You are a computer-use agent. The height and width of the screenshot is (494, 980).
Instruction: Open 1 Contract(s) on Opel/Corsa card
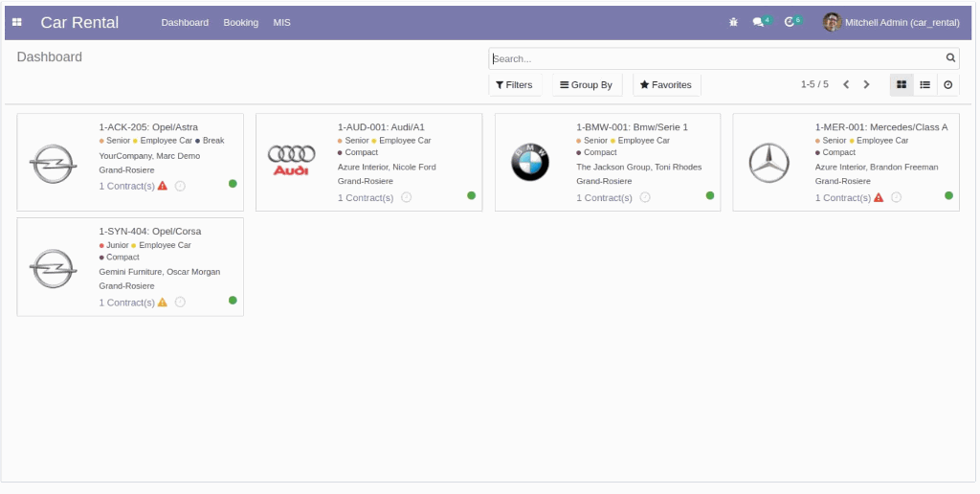click(x=127, y=302)
